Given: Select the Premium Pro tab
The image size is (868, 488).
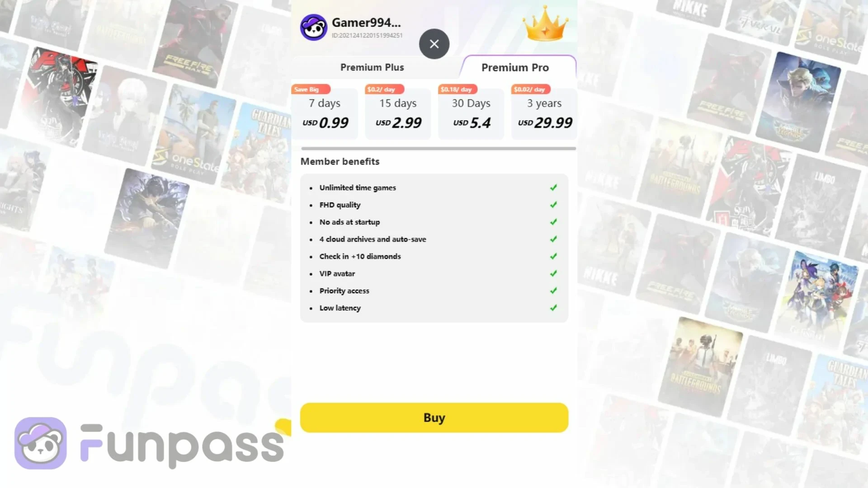Looking at the screenshot, I should pyautogui.click(x=515, y=67).
